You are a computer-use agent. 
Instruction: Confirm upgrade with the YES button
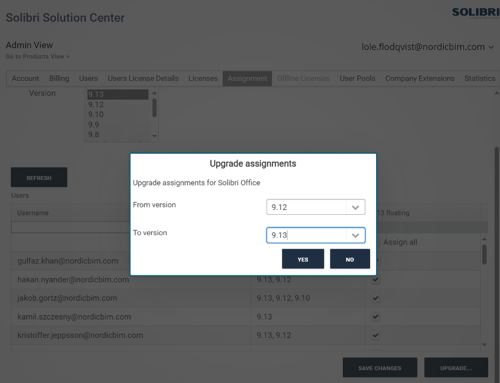point(303,259)
